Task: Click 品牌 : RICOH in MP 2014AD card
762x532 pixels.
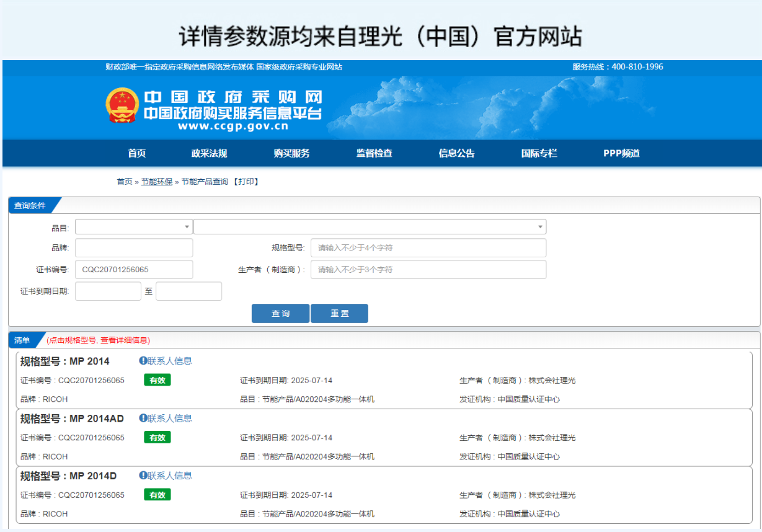Action: tap(44, 456)
